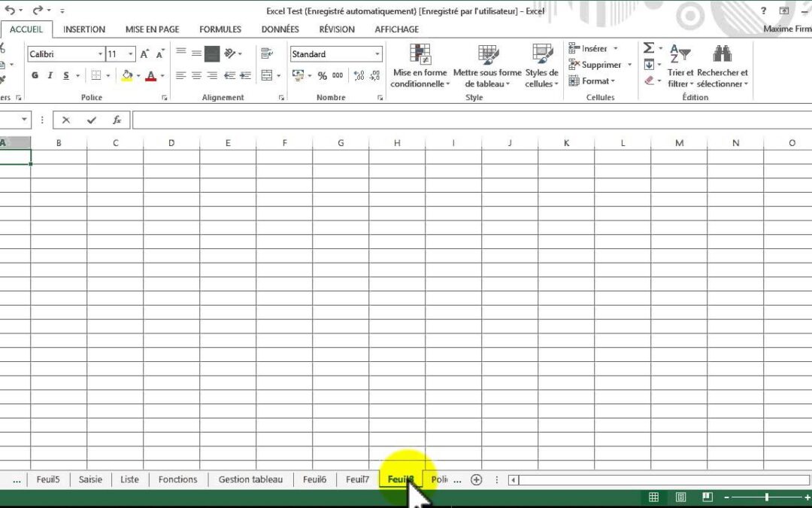Click the insert function fx icon
Screen dimensions: 812x508
[117, 120]
